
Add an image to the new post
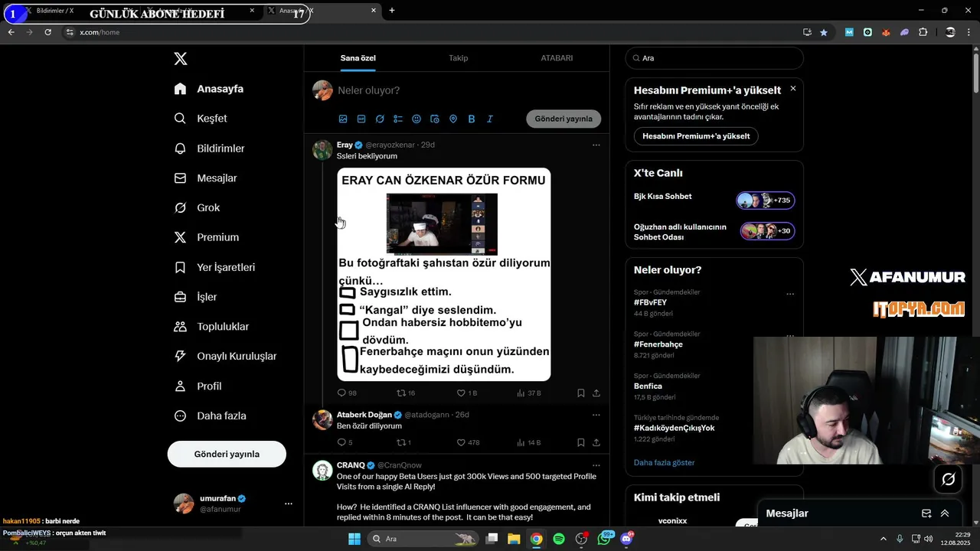coord(343,119)
